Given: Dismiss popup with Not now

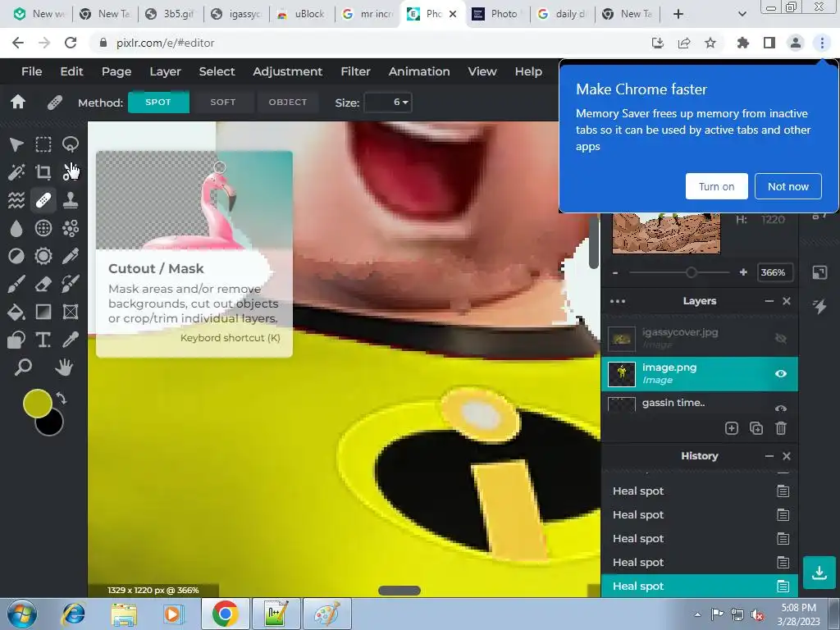Looking at the screenshot, I should tap(788, 186).
